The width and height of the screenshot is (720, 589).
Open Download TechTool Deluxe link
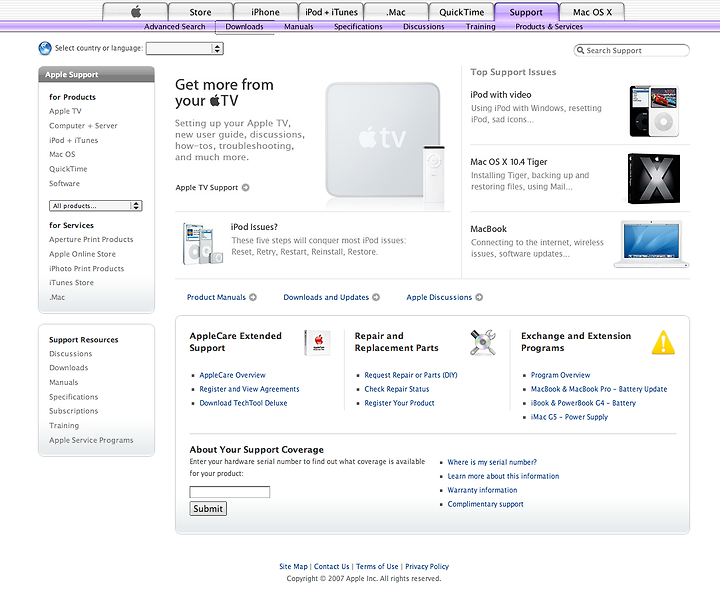(243, 403)
